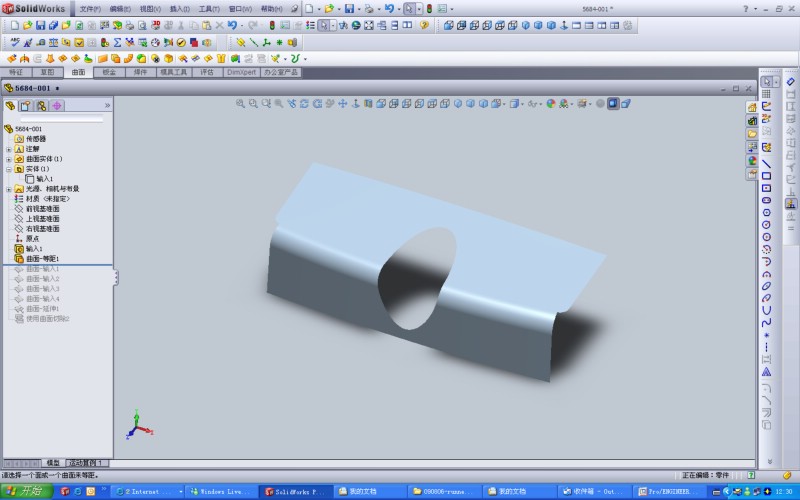Expand the 注解 folder in the feature tree
This screenshot has height=500, width=800.
tap(9, 149)
